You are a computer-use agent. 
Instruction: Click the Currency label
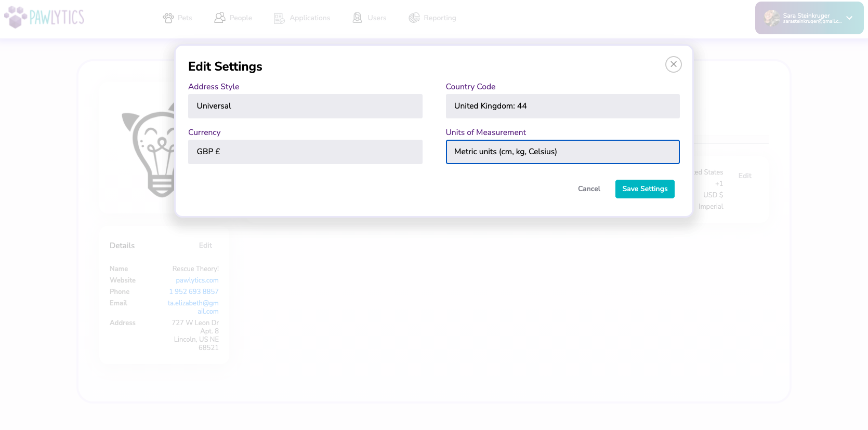[x=204, y=132]
